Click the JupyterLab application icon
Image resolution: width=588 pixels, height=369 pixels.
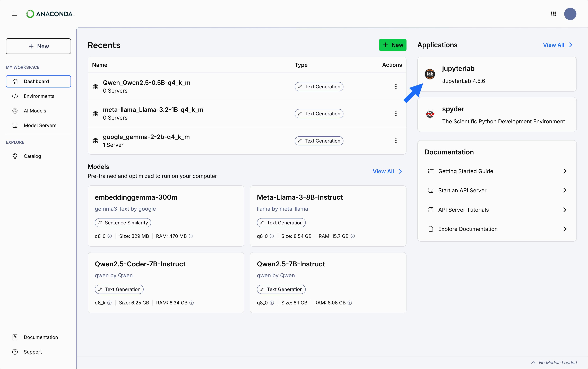pos(430,74)
